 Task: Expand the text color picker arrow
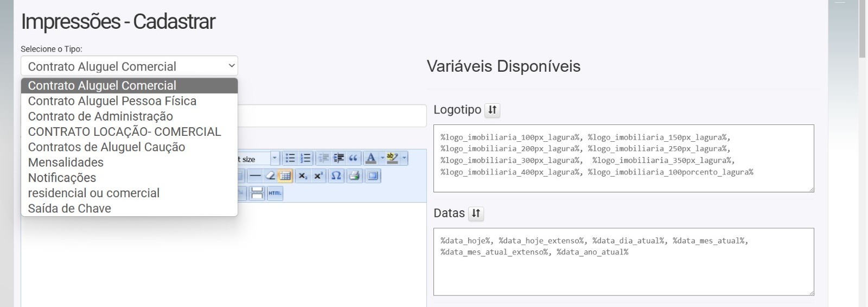382,158
